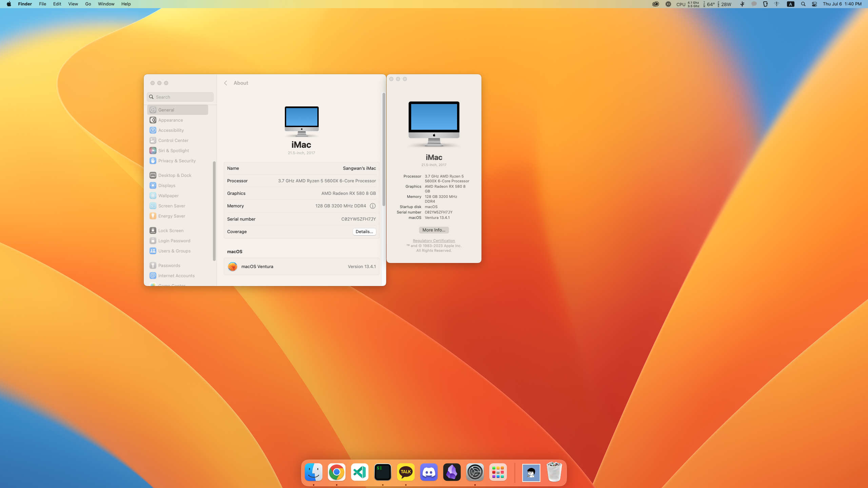The image size is (868, 488).
Task: Open the Finder menu
Action: click(x=25, y=4)
